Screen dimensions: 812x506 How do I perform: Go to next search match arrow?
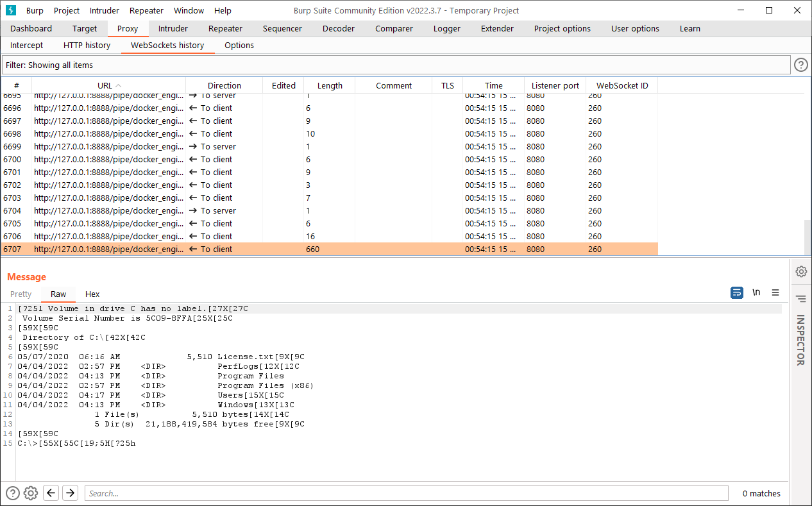pos(71,493)
